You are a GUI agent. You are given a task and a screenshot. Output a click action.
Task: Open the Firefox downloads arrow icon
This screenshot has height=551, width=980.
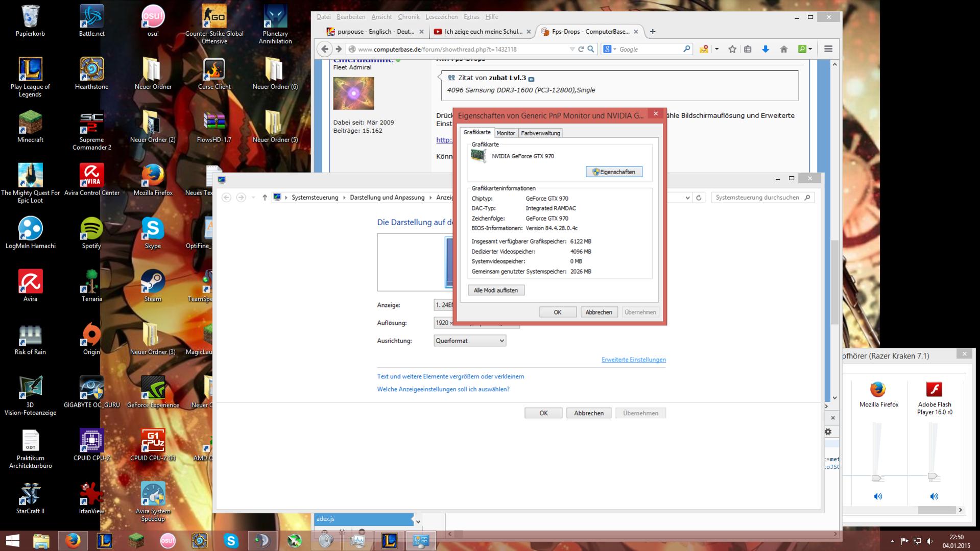[765, 49]
